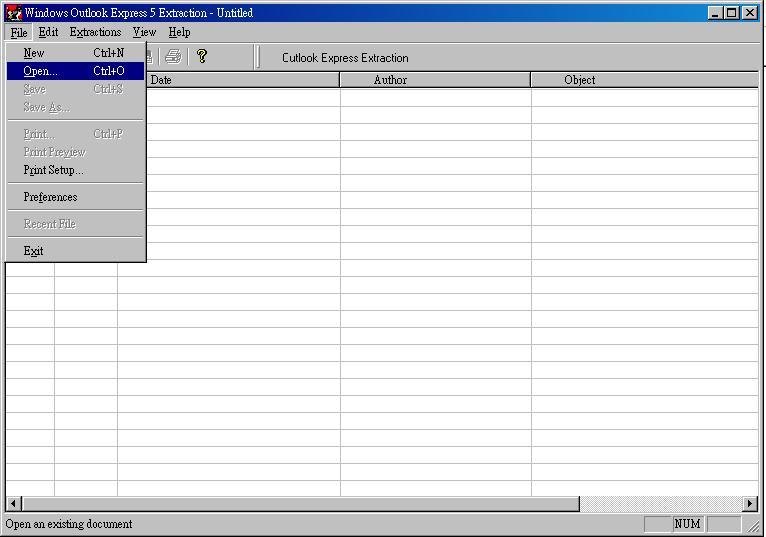Open the Extractions menu
The image size is (766, 537).
pyautogui.click(x=95, y=32)
